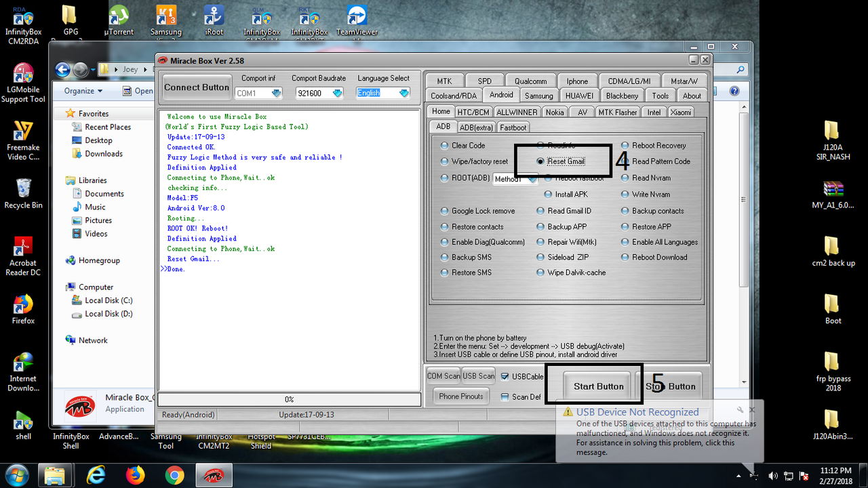
Task: Click the Connect Button
Action: [x=197, y=87]
